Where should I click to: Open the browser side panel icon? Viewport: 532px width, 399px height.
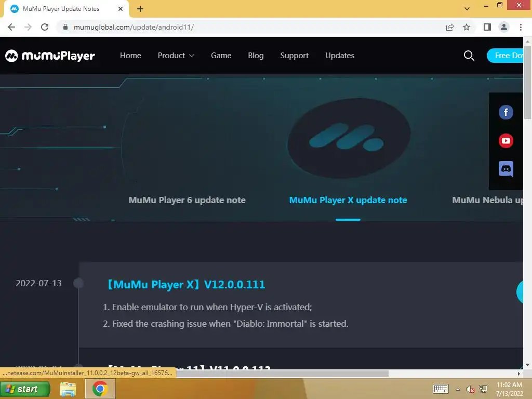coord(487,27)
